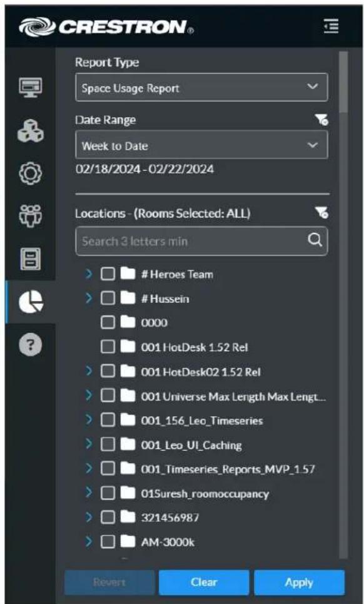This screenshot has height=604, width=364.
Task: Click the 02/18/2024 - 02/22/2024 date text
Action: tap(144, 169)
